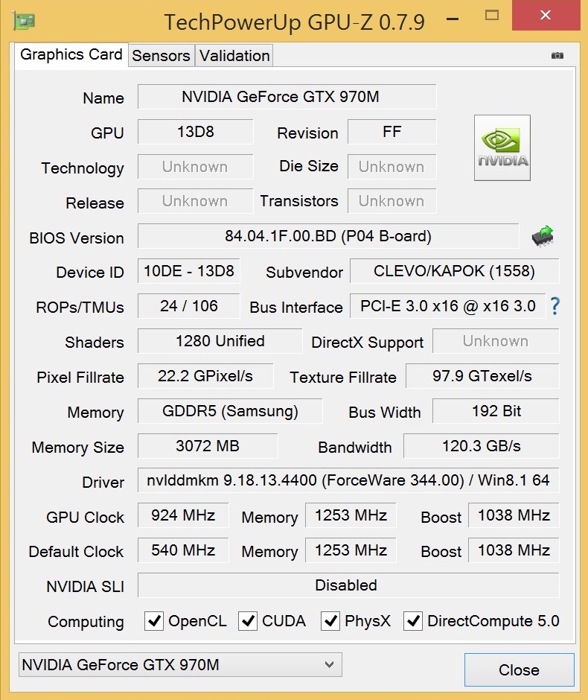Toggle the OpenCL checkbox
The image size is (588, 700).
[154, 621]
